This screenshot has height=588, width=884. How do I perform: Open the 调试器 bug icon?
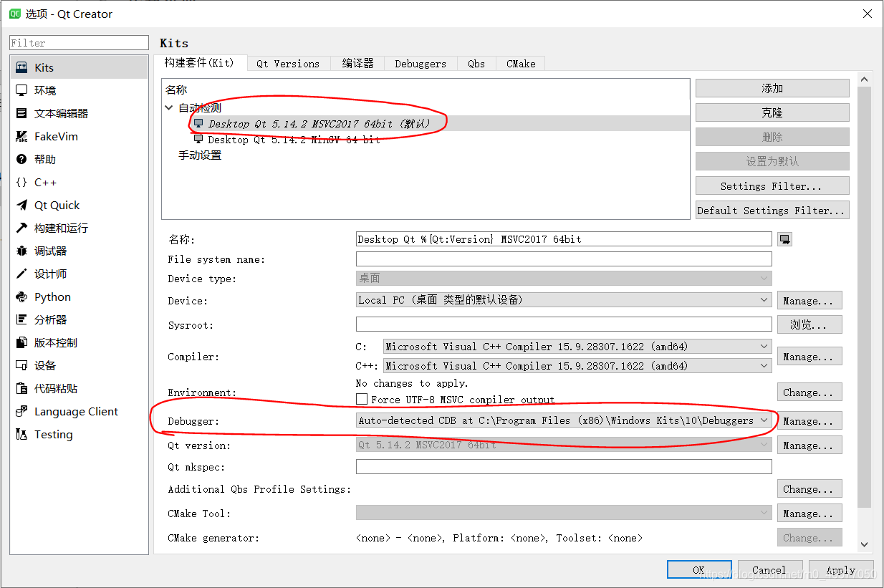pyautogui.click(x=21, y=251)
